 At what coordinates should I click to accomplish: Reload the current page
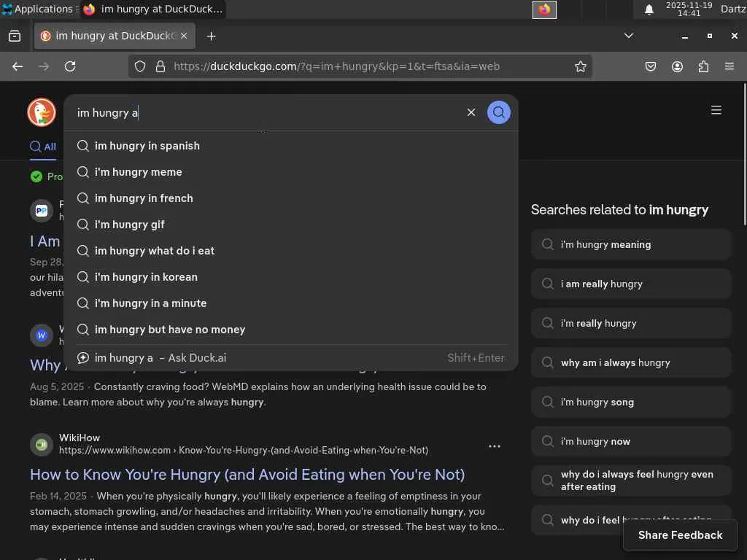tap(70, 66)
